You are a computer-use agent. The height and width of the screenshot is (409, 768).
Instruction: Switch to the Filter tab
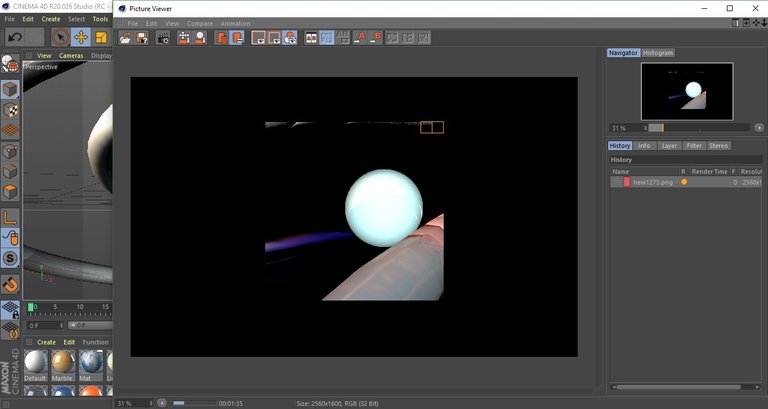coord(694,145)
